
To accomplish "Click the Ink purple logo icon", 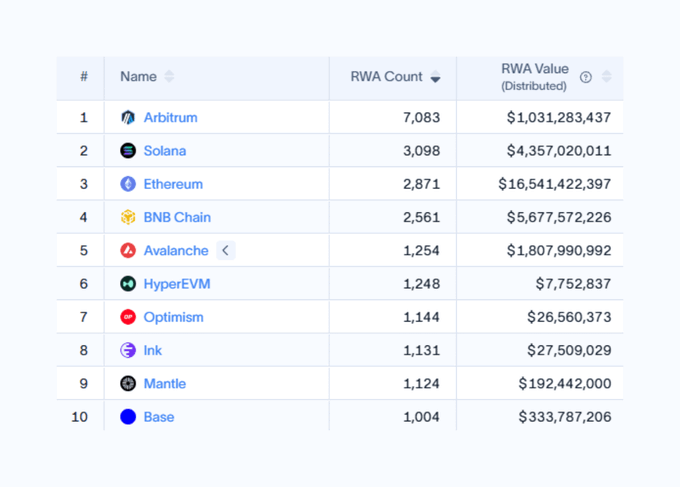I will click(x=128, y=350).
